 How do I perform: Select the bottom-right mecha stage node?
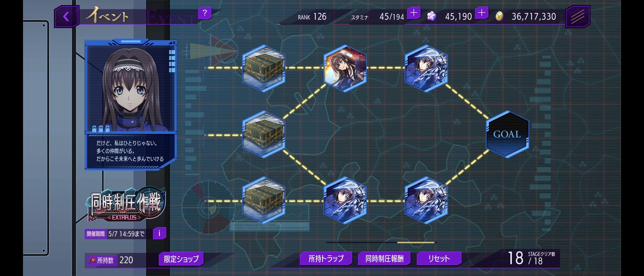(x=426, y=201)
